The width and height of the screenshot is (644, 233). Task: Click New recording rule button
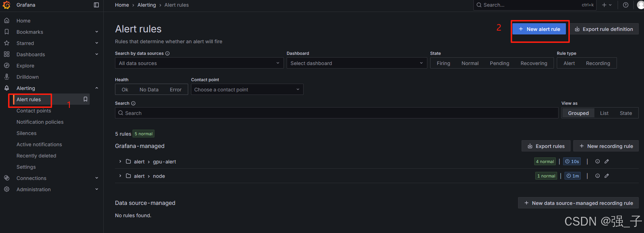pyautogui.click(x=606, y=146)
